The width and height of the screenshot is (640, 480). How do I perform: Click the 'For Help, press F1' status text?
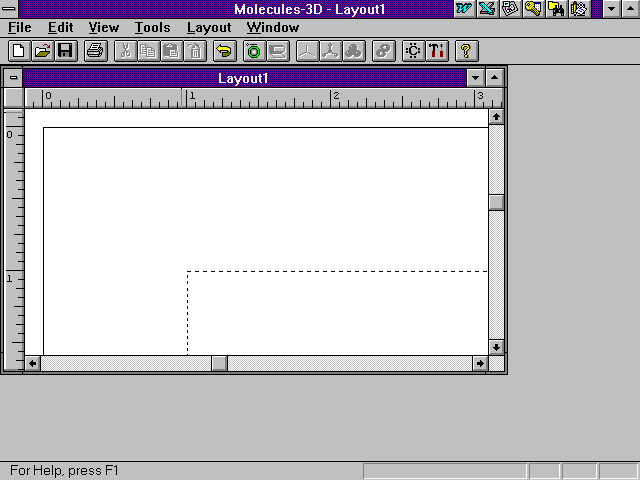click(x=64, y=471)
